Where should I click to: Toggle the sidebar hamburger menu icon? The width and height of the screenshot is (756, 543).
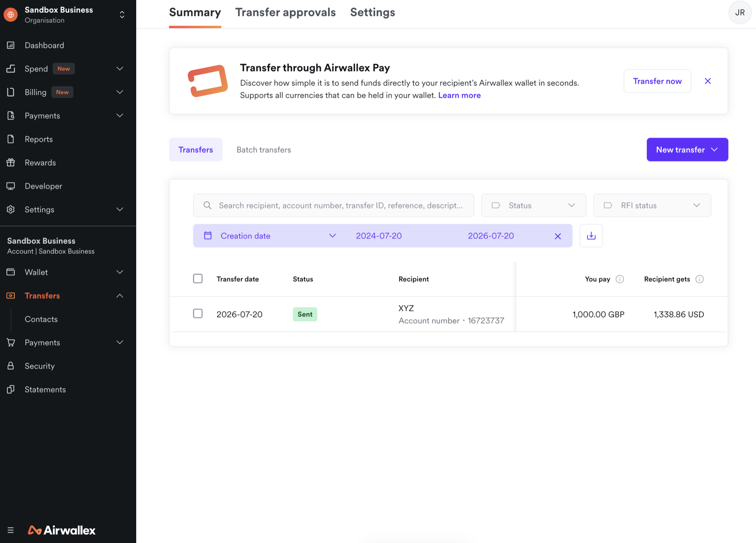pyautogui.click(x=11, y=530)
